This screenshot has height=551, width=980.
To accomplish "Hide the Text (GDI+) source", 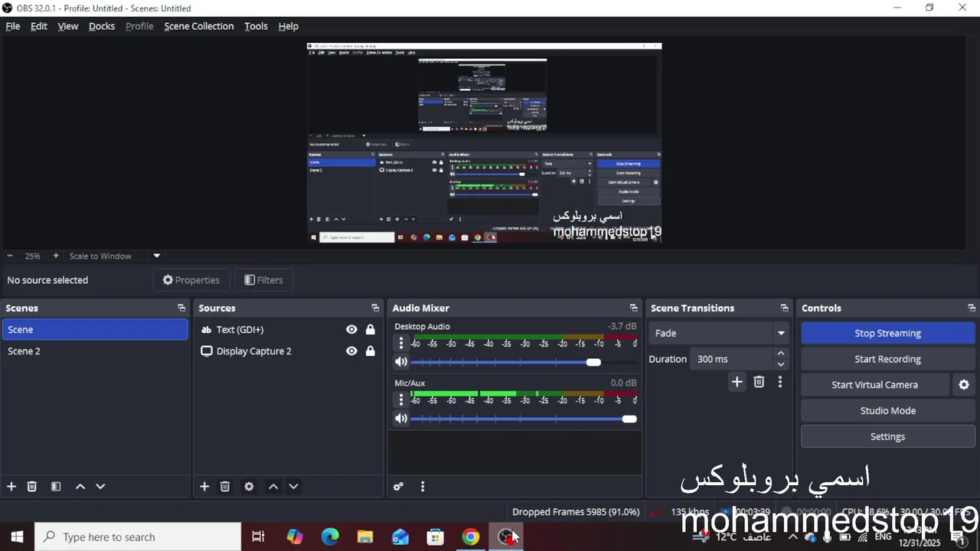I will (351, 330).
